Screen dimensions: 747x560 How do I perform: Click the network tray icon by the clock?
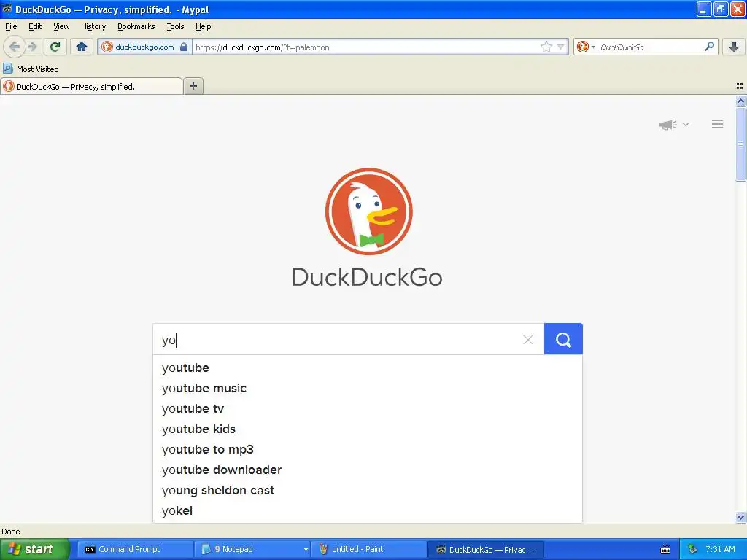pos(692,550)
